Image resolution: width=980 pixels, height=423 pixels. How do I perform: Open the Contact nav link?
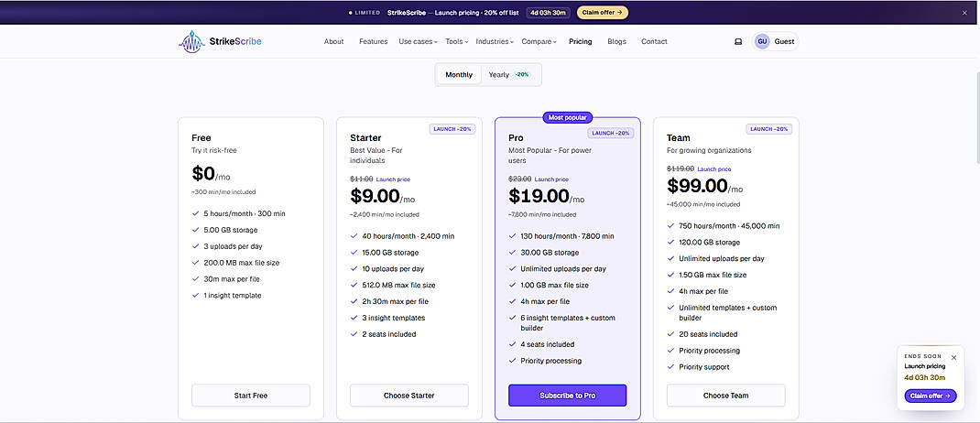coord(654,42)
